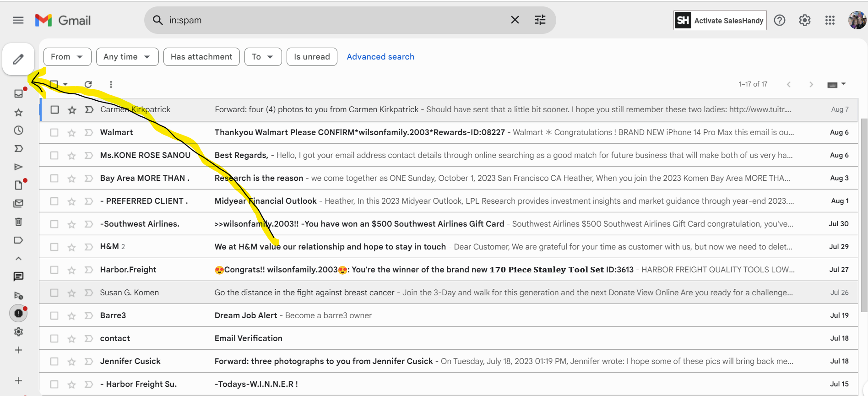Open Manage labels gear in sidebar
The width and height of the screenshot is (868, 396).
[x=18, y=332]
